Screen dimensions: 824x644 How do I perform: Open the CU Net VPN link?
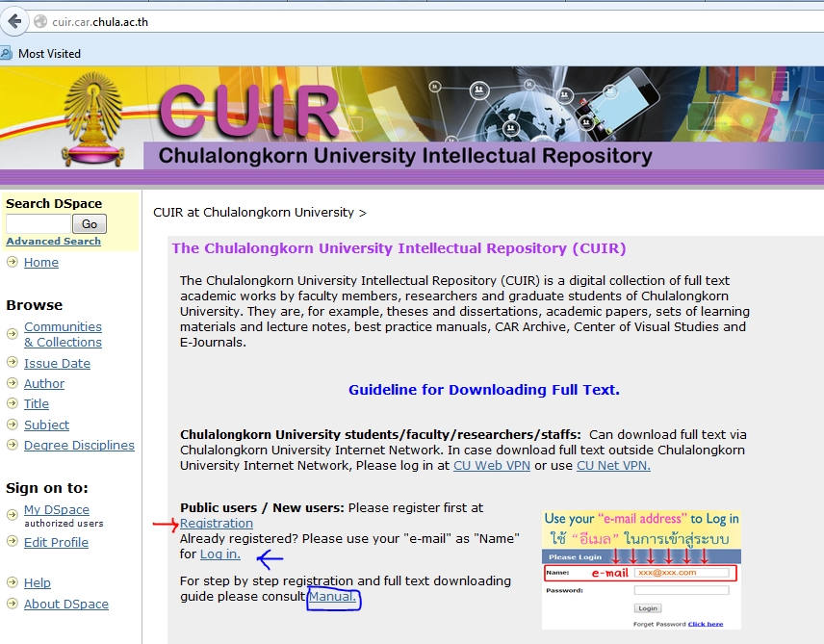click(x=613, y=466)
